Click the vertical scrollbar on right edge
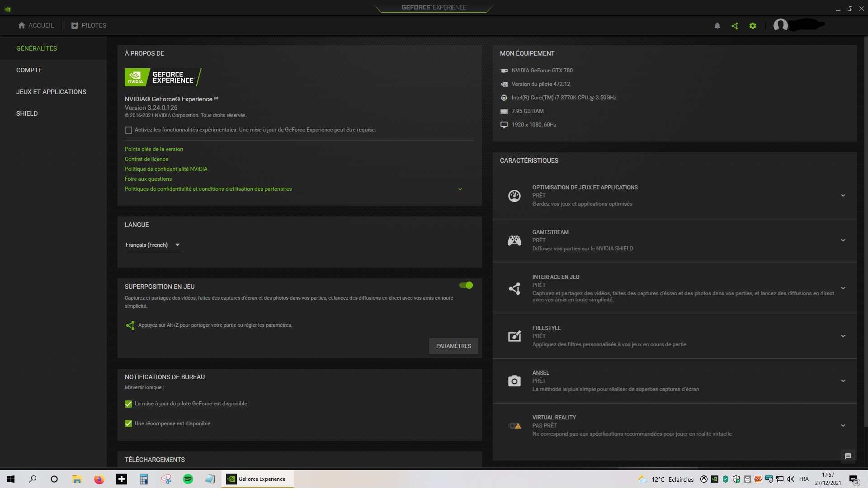Screen dimensions: 868x489 pos(865,230)
